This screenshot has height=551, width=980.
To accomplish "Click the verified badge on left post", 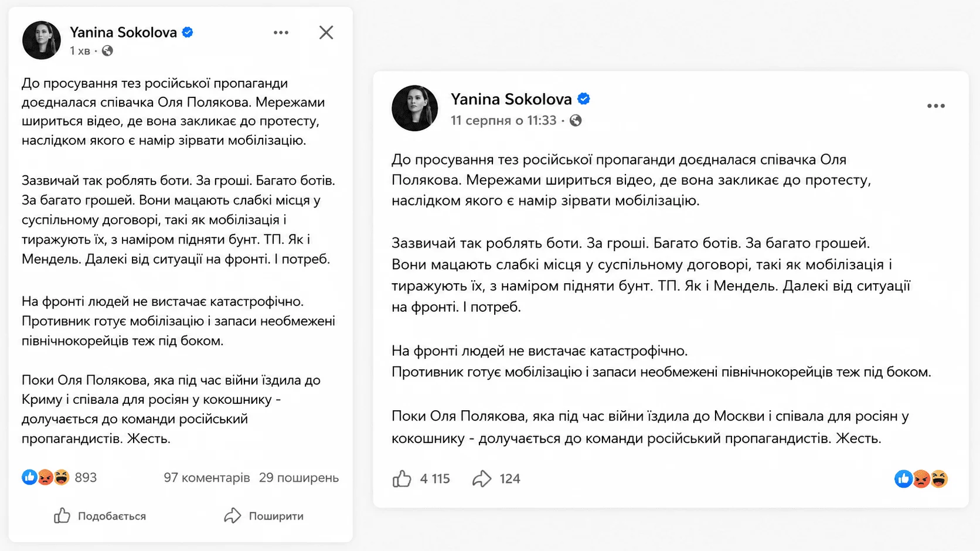I will 188,32.
